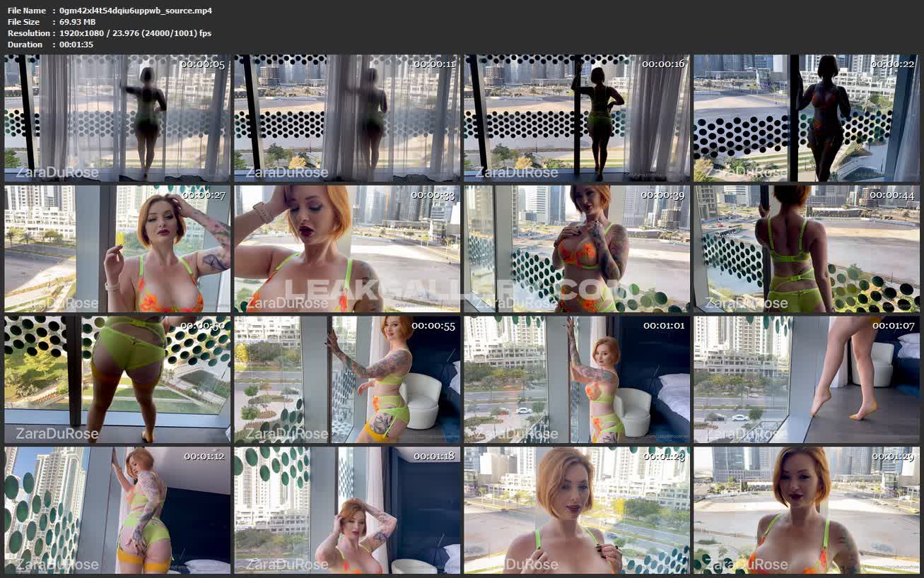924x578 pixels.
Task: Select the thumbnail labeled 00:00:33
Action: coord(347,249)
